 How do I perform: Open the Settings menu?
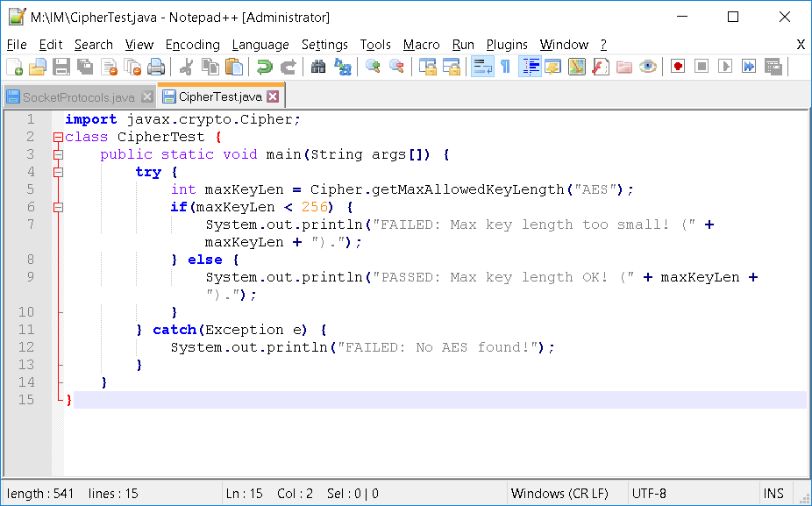324,45
